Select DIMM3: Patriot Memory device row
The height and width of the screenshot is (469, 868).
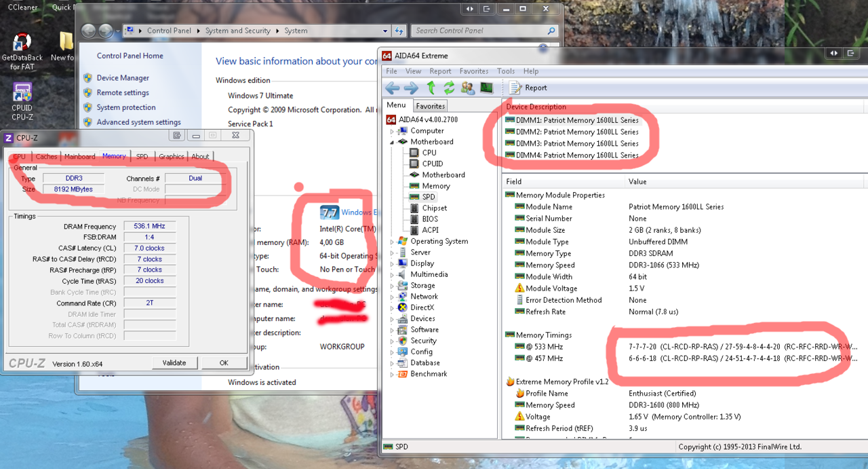point(572,143)
